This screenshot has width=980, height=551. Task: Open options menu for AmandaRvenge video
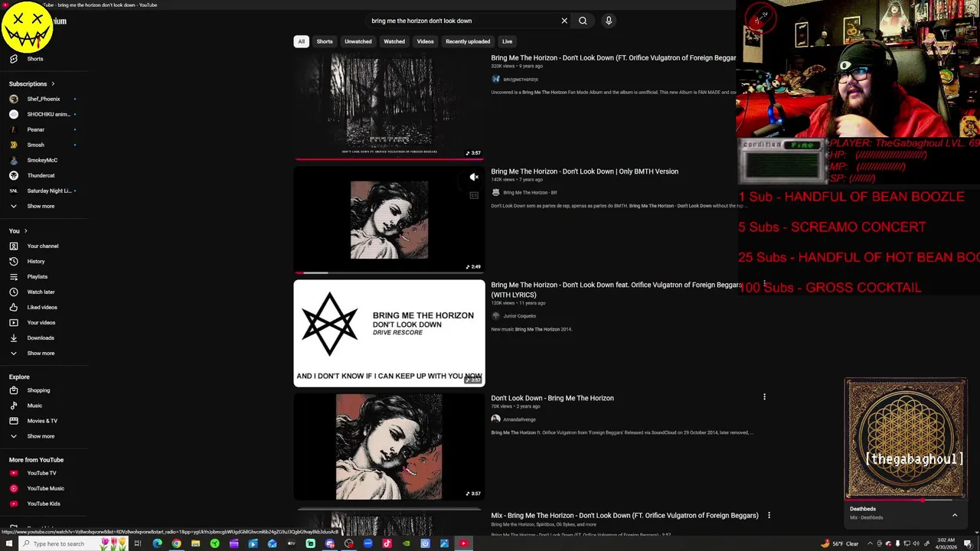(764, 397)
